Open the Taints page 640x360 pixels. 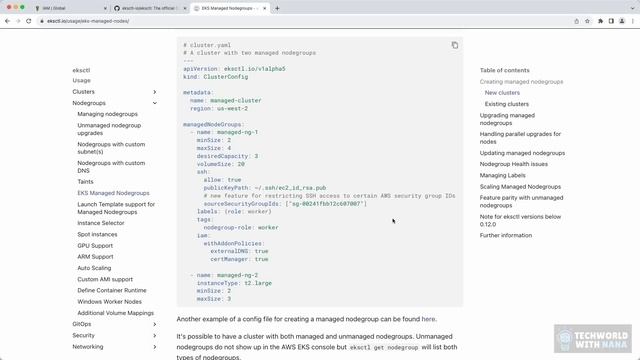[85, 182]
